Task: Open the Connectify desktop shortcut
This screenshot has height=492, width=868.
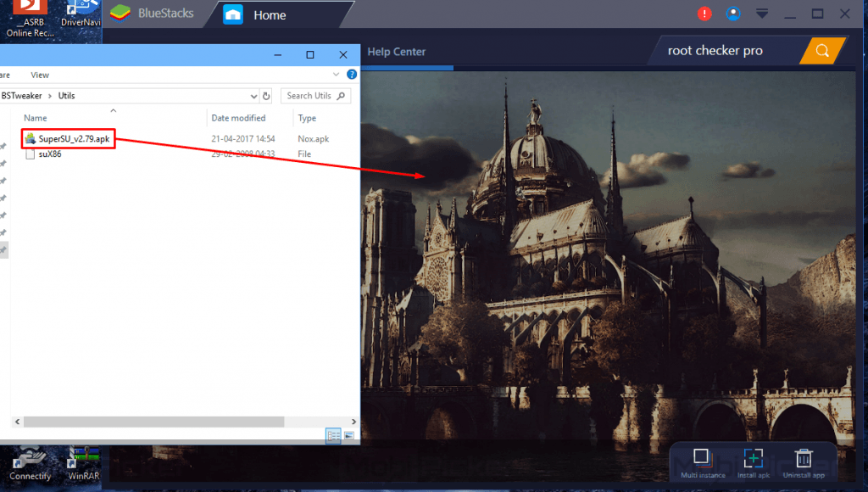Action: (x=30, y=464)
